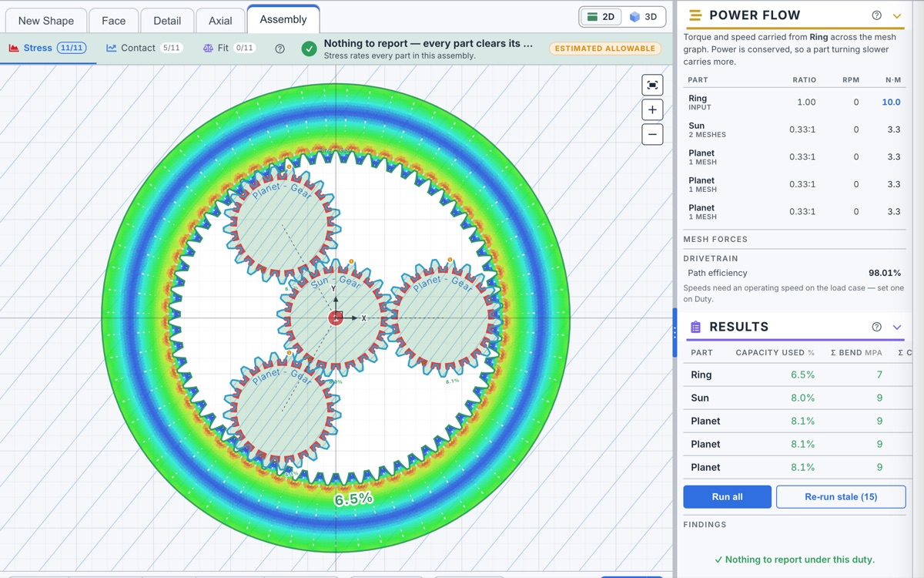Click Re-run stale (15)
Image resolution: width=924 pixels, height=578 pixels.
841,497
